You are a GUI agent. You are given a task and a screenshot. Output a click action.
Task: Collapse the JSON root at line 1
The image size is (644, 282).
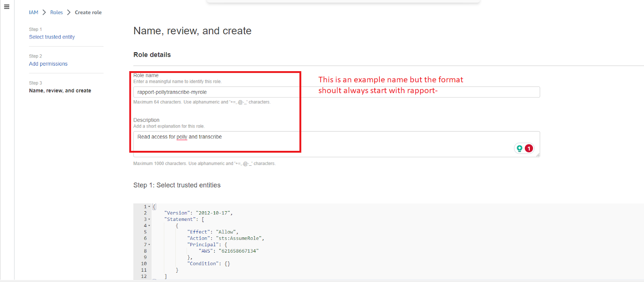(x=149, y=207)
